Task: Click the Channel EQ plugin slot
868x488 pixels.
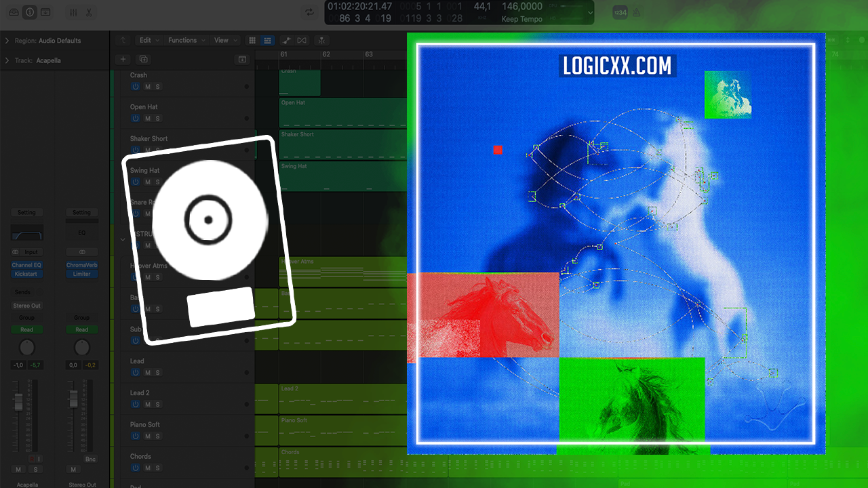Action: [26, 265]
